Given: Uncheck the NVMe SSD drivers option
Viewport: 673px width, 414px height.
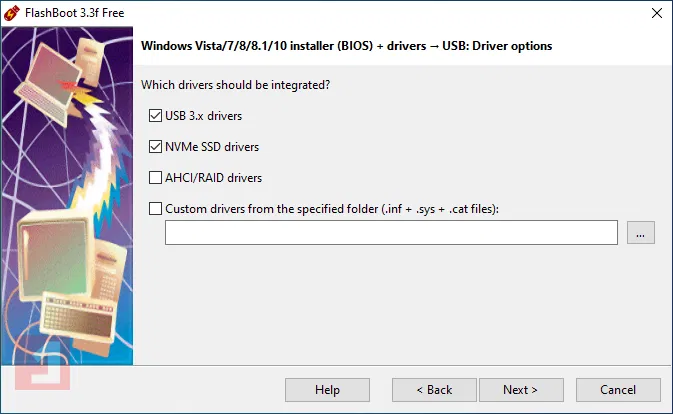Looking at the screenshot, I should click(155, 147).
